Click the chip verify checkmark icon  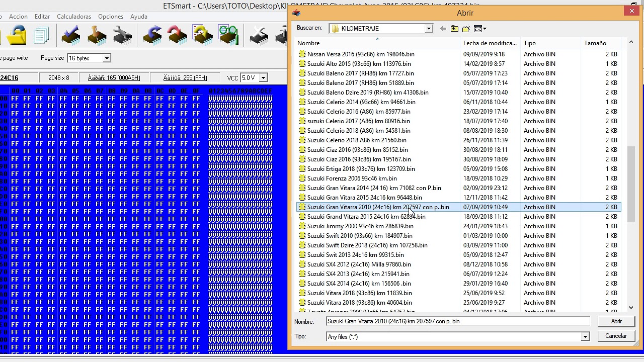click(71, 35)
